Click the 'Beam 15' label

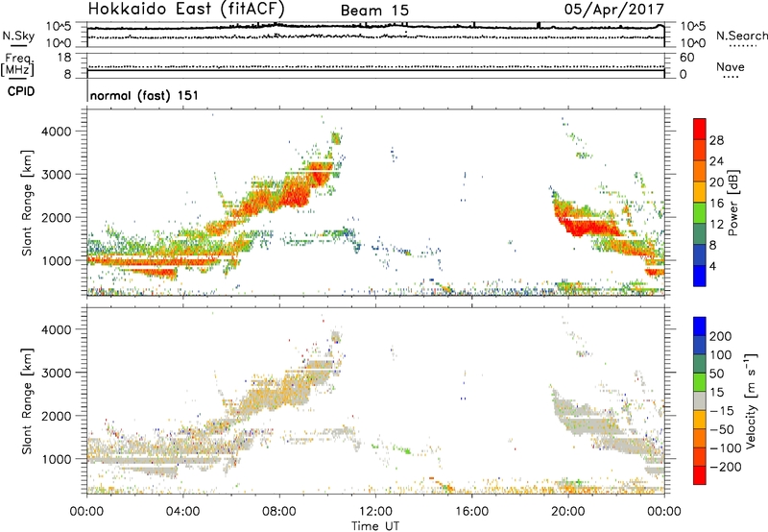pyautogui.click(x=374, y=11)
